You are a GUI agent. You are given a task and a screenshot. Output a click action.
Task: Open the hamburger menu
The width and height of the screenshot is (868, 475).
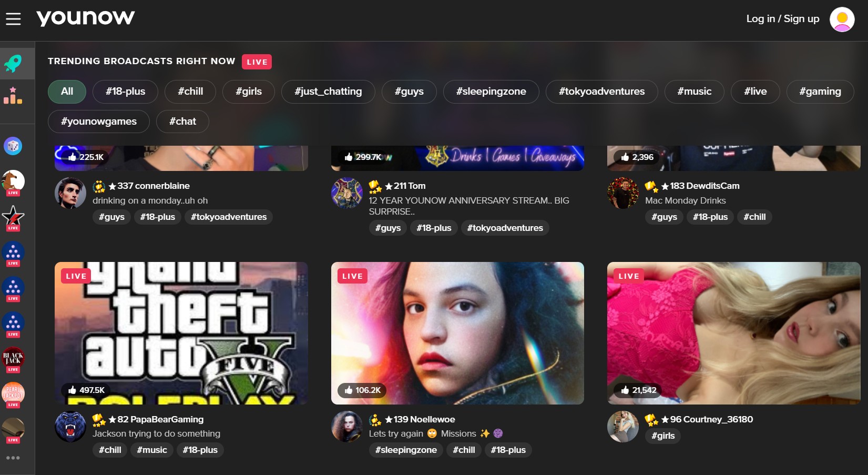13,19
